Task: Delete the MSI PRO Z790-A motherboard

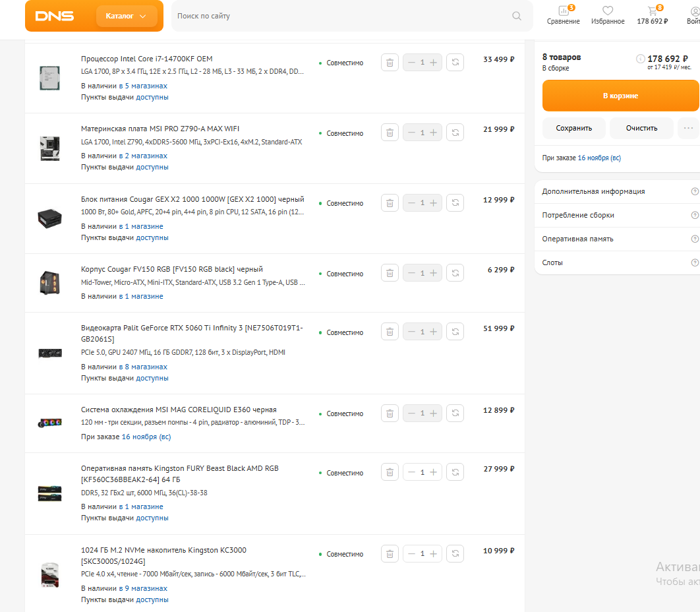Action: tap(390, 133)
